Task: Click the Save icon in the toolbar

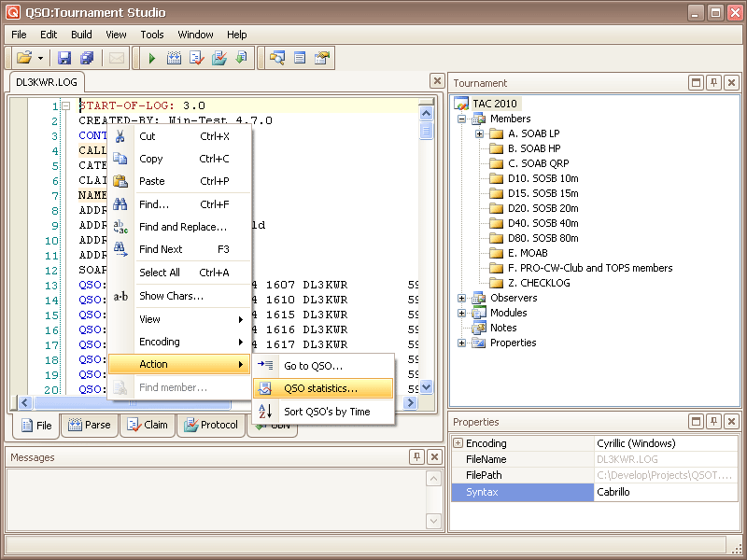Action: pyautogui.click(x=64, y=58)
